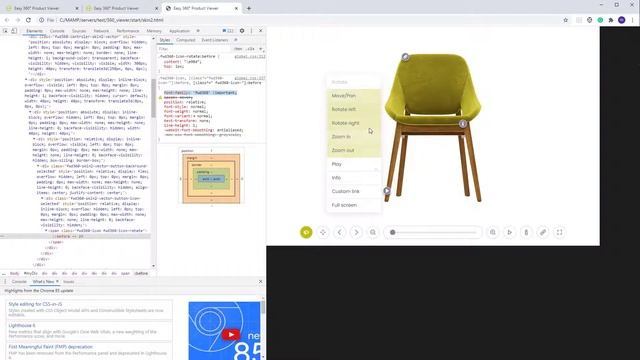Choose Info from the list
The height and width of the screenshot is (360, 640).
pyautogui.click(x=354, y=178)
